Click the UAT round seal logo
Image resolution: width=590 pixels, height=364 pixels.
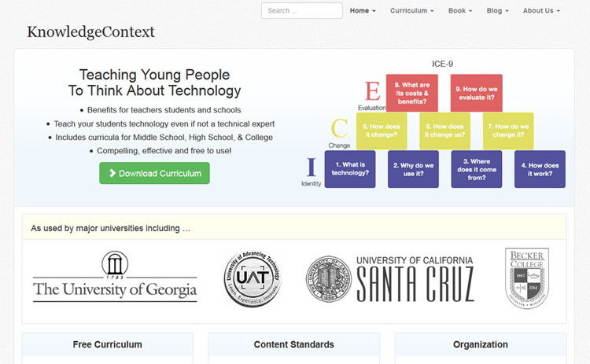pyautogui.click(x=253, y=278)
